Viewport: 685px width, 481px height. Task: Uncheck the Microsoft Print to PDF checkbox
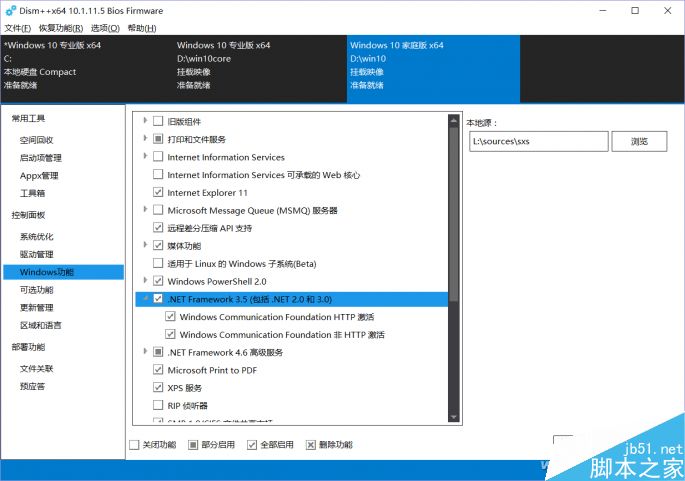(158, 370)
